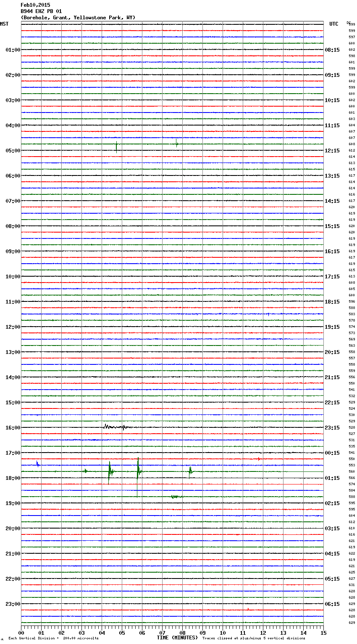
Task: Select the 21:00 MST hour label
Action: tap(13, 554)
